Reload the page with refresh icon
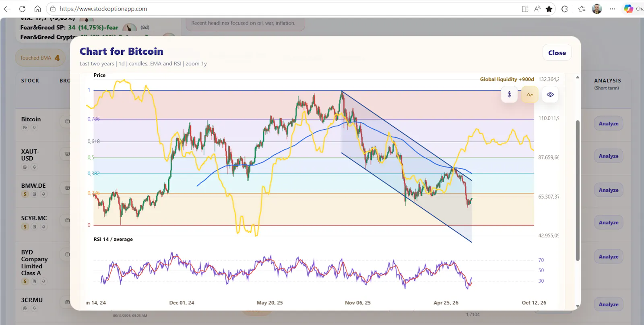This screenshot has height=325, width=644. pos(23,9)
